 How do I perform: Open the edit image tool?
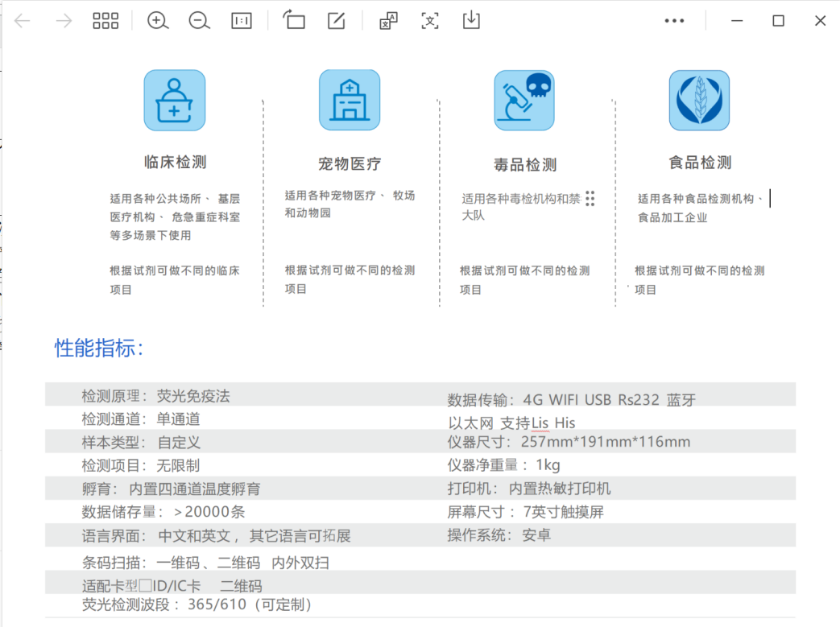(x=336, y=21)
